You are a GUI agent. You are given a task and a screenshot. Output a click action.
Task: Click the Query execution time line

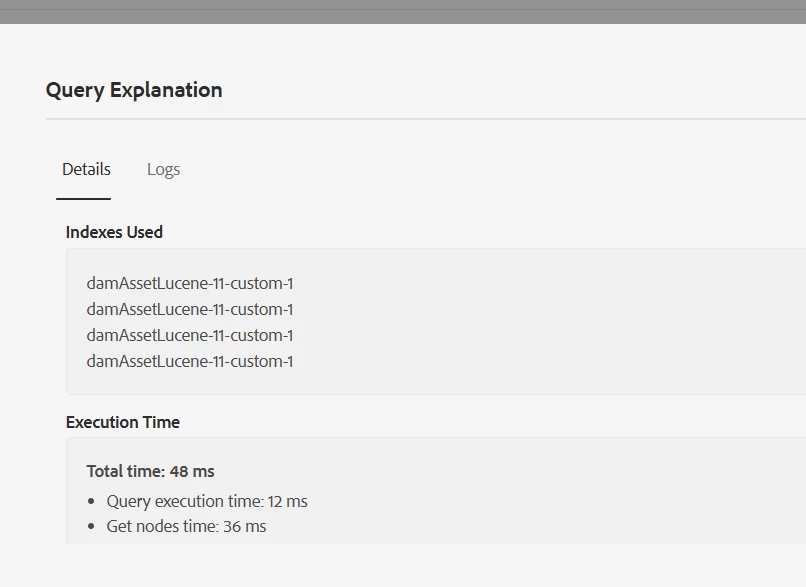[x=207, y=501]
